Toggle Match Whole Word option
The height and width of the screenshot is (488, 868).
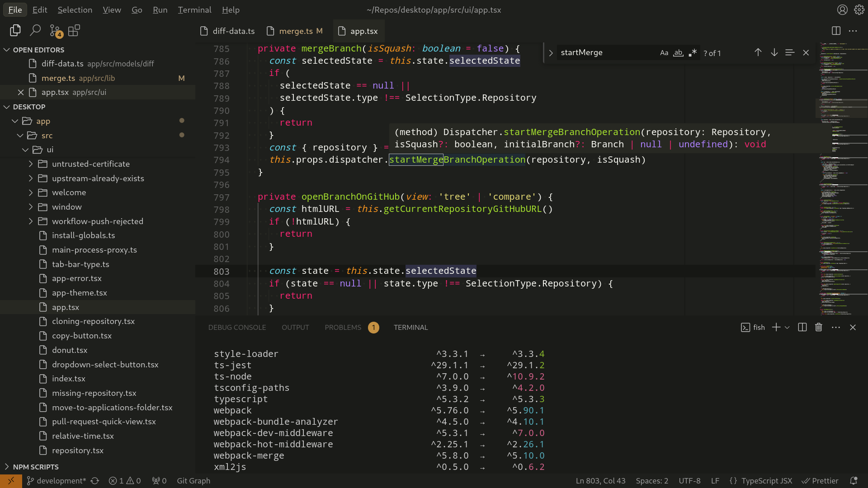pyautogui.click(x=678, y=53)
